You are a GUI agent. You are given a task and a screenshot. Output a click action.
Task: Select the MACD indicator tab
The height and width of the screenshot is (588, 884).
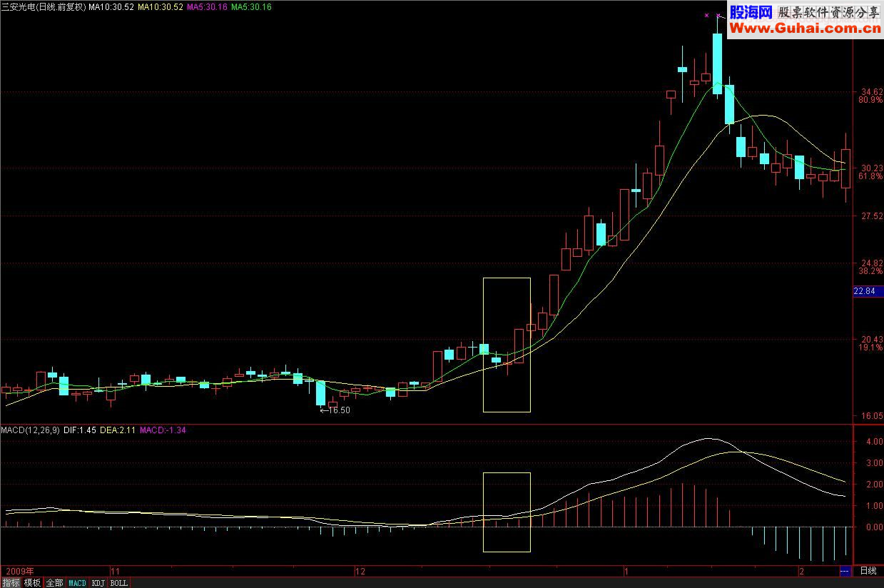[x=77, y=583]
